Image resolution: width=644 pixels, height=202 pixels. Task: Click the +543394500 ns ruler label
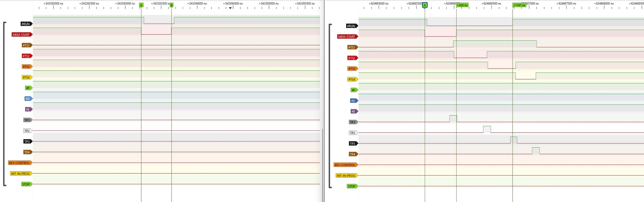[x=233, y=4]
